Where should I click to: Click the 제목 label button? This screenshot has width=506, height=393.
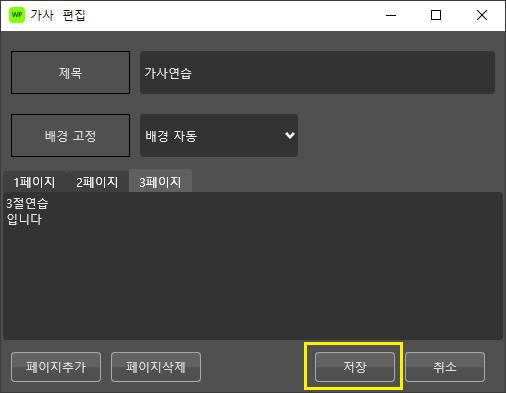70,73
